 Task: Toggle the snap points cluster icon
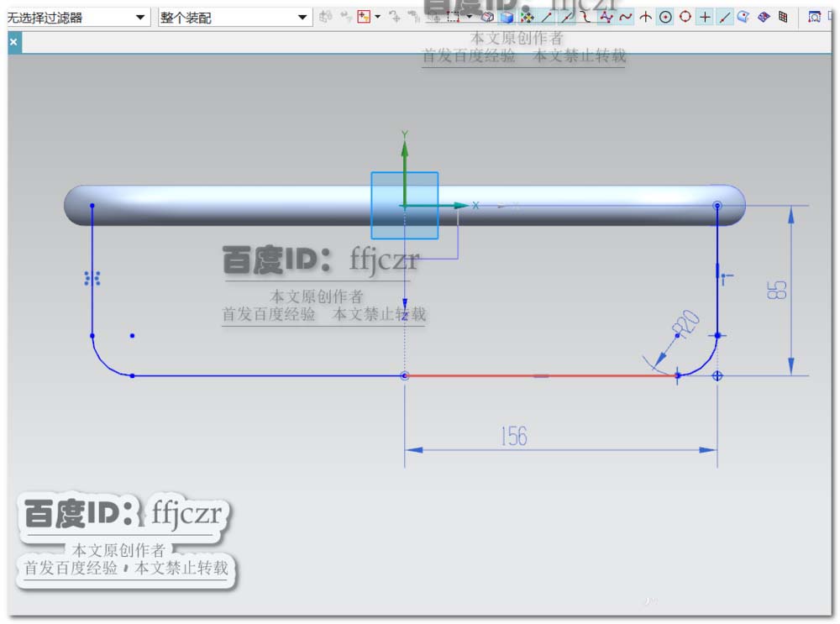coord(528,17)
